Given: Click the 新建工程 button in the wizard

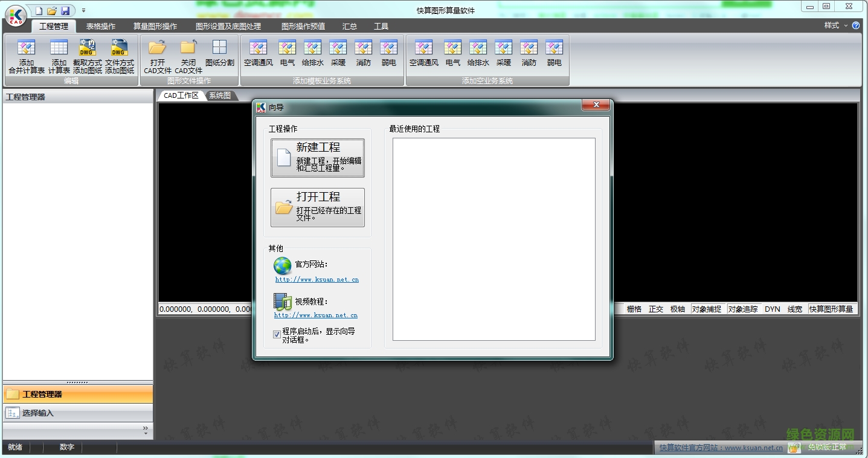Looking at the screenshot, I should coord(318,158).
